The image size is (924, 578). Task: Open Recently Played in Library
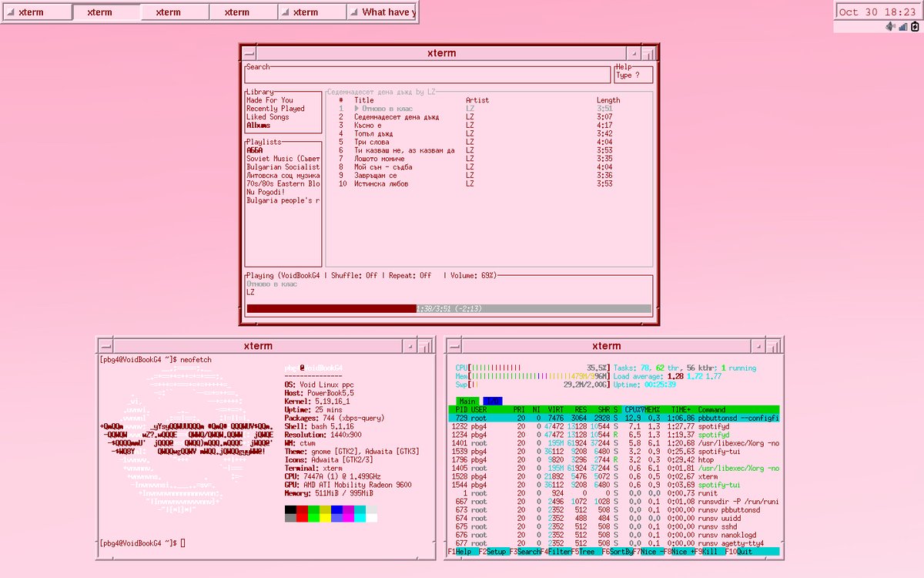tap(276, 109)
